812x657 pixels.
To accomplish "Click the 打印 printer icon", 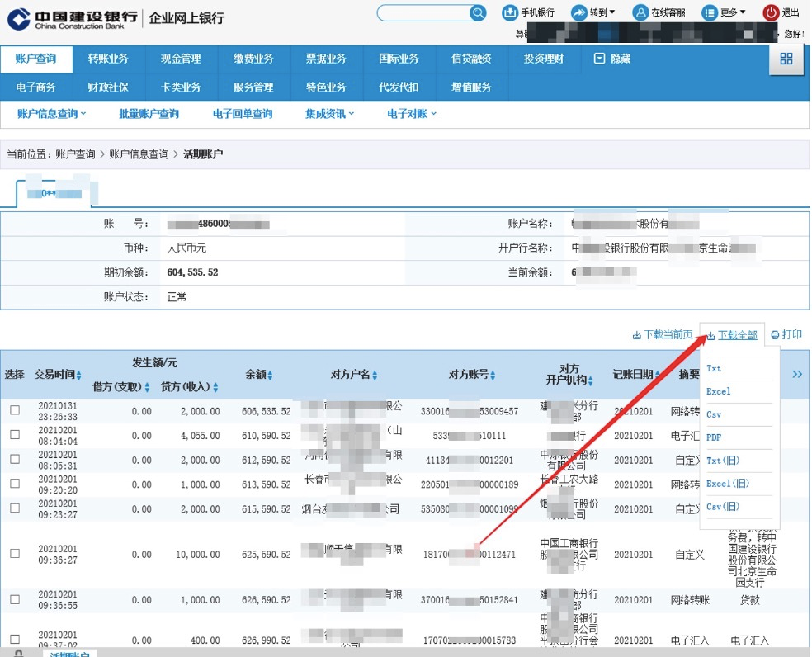I will (x=775, y=335).
